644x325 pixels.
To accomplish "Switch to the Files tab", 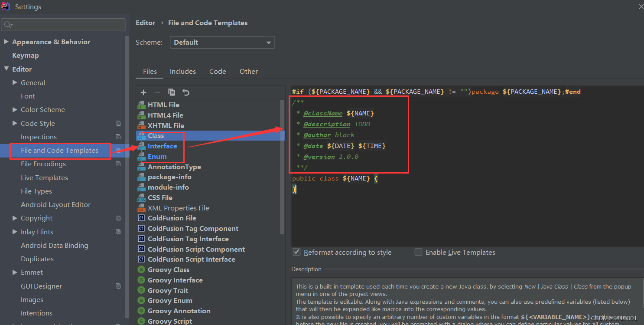I will pyautogui.click(x=150, y=72).
